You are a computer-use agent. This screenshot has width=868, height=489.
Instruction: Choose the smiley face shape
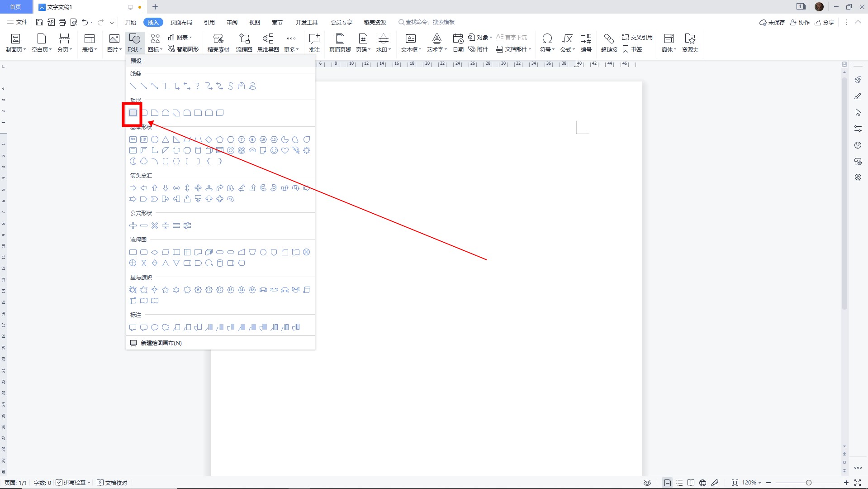(274, 150)
